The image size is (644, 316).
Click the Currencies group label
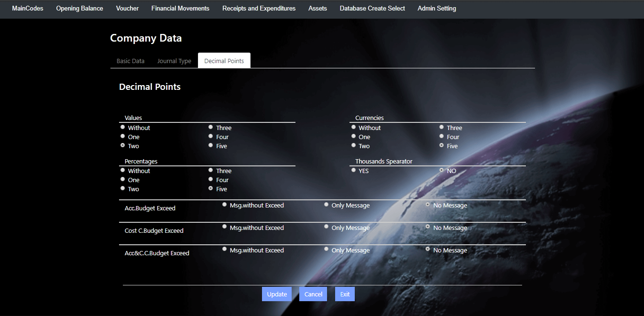(x=370, y=118)
